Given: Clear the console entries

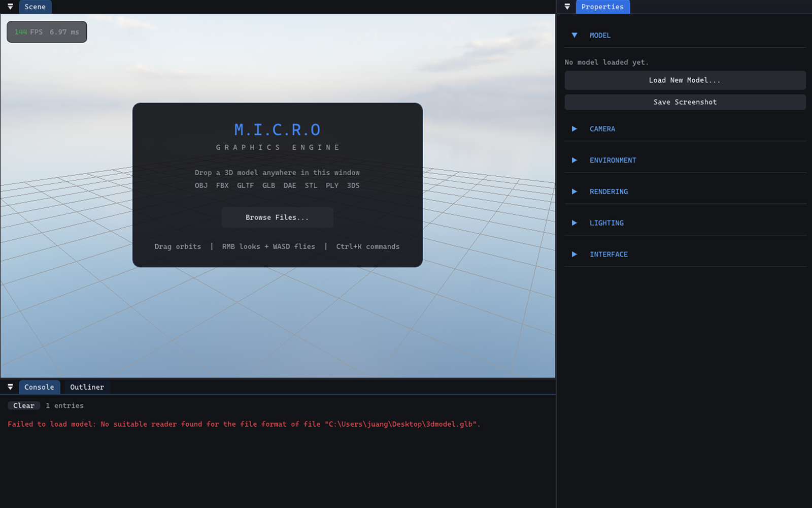Looking at the screenshot, I should 24,406.
